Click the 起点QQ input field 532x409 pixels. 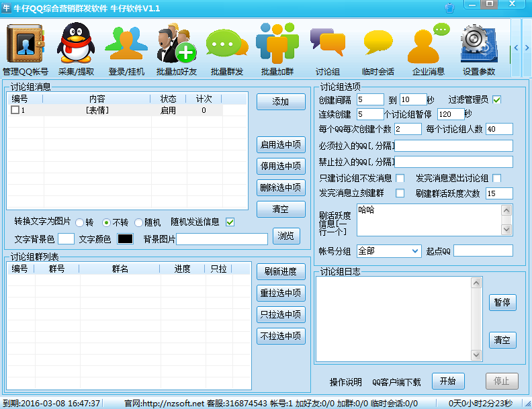483,251
